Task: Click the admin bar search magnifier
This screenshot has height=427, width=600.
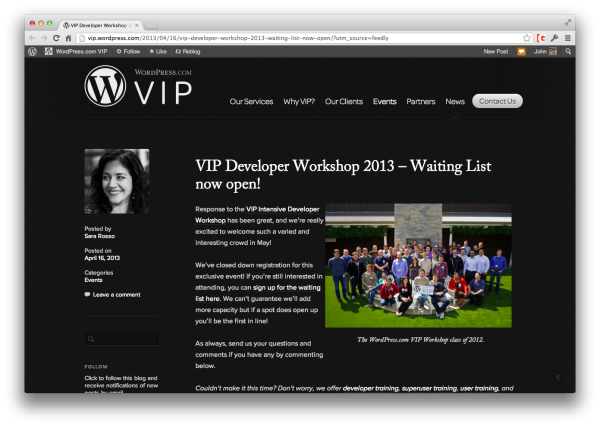Action: click(568, 51)
